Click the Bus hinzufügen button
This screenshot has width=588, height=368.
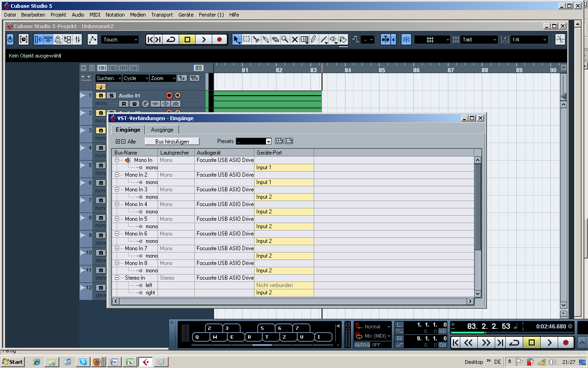coord(172,142)
